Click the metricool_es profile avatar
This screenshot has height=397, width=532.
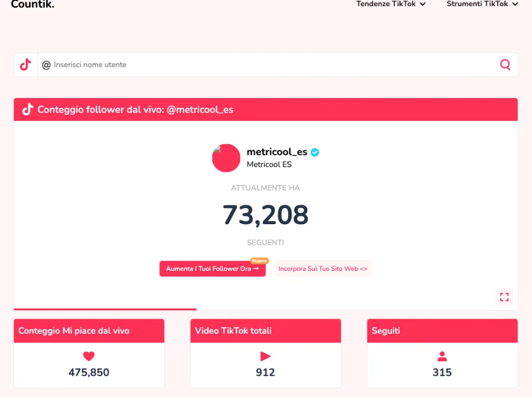226,158
